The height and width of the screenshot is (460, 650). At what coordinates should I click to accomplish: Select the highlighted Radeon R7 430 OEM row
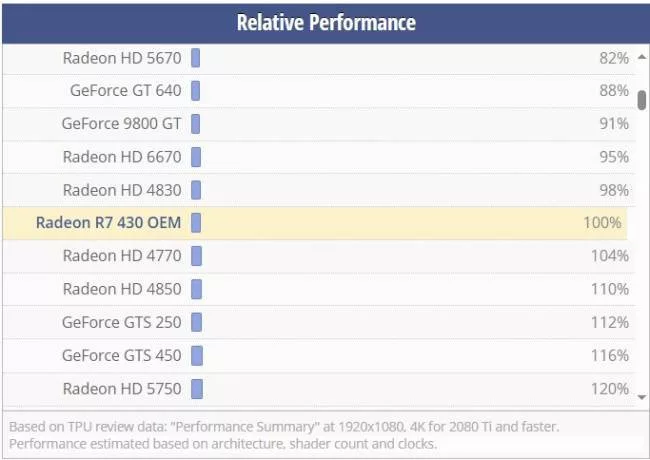pos(108,223)
